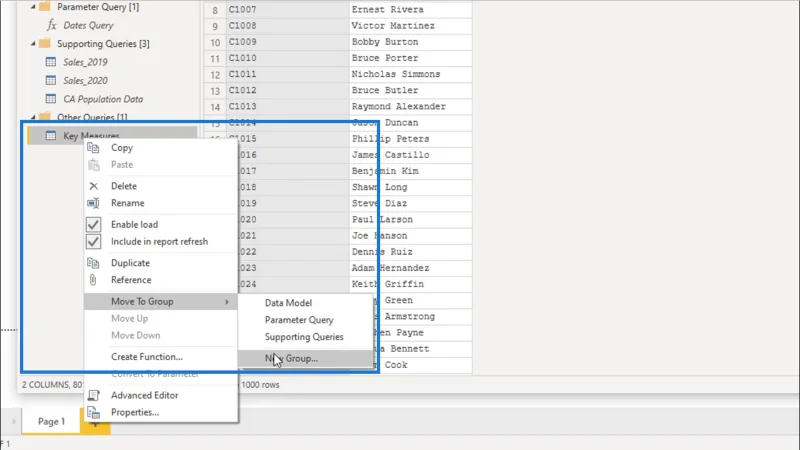The image size is (800, 450).
Task: Toggle the Enable load checkbox
Action: [x=93, y=224]
